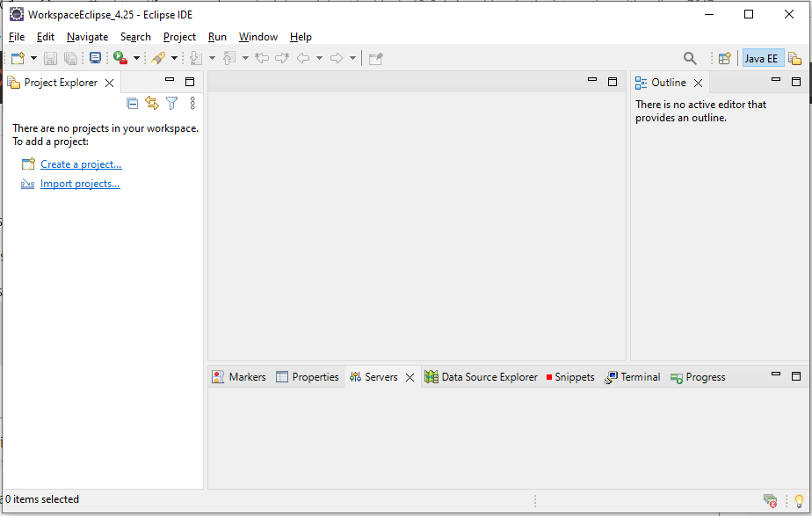The width and height of the screenshot is (812, 516).
Task: Click the Save All toolbar icon
Action: point(70,58)
